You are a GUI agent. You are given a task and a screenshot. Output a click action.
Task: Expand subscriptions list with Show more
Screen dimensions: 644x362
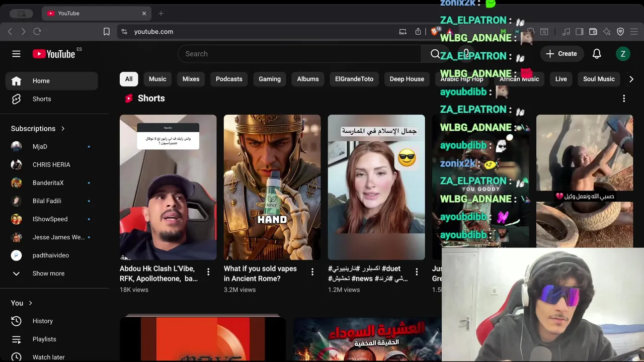48,274
